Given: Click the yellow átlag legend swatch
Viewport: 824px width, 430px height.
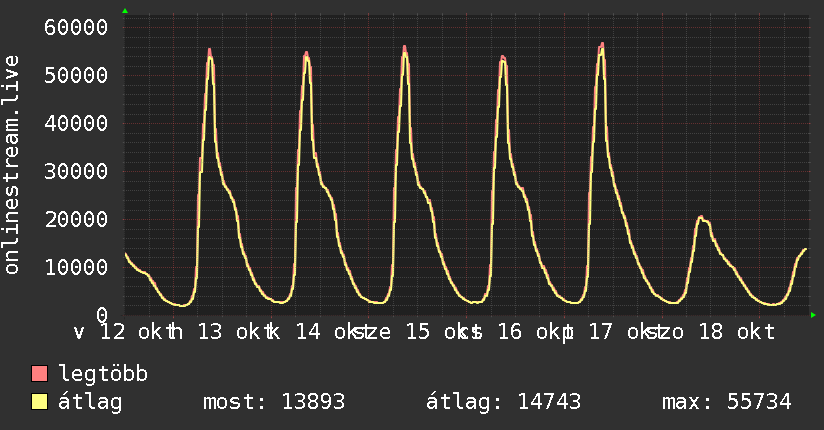Looking at the screenshot, I should pyautogui.click(x=40, y=403).
